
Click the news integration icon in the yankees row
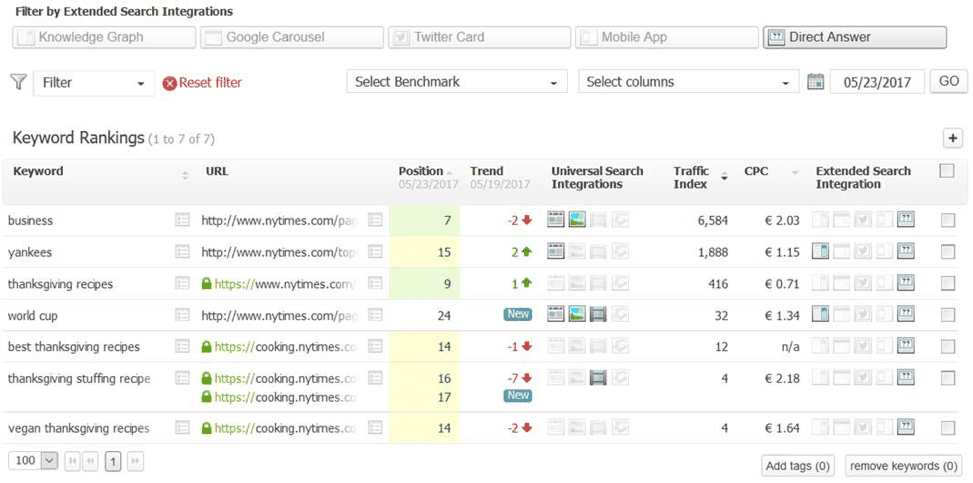click(x=555, y=251)
